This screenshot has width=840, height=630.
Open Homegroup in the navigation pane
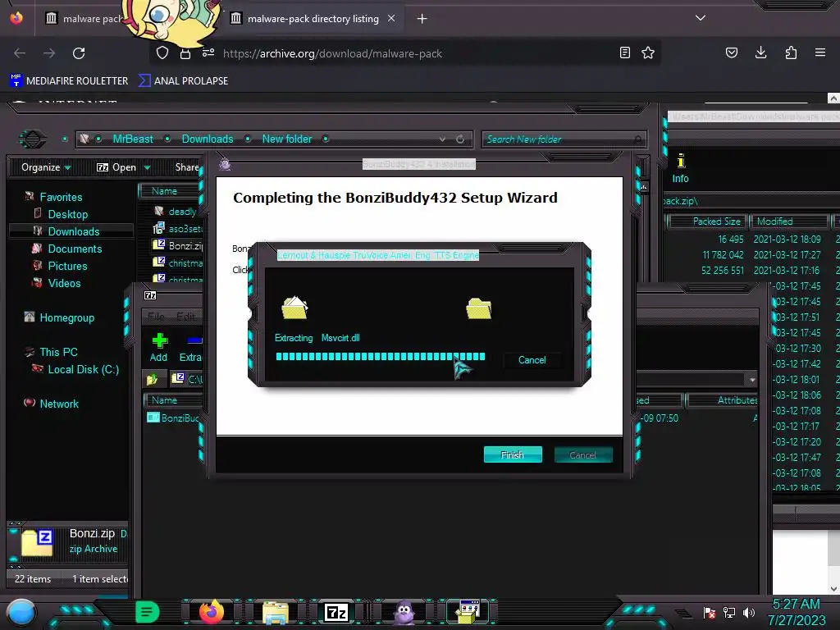point(67,317)
